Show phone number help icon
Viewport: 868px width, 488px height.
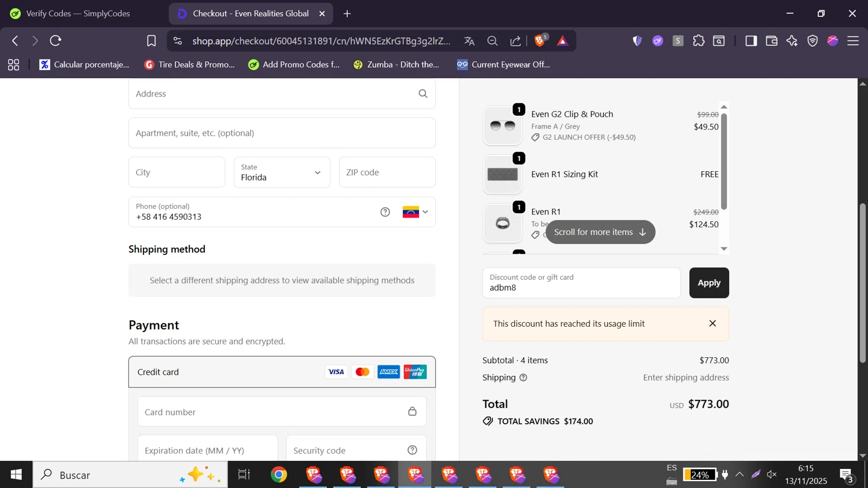click(385, 212)
